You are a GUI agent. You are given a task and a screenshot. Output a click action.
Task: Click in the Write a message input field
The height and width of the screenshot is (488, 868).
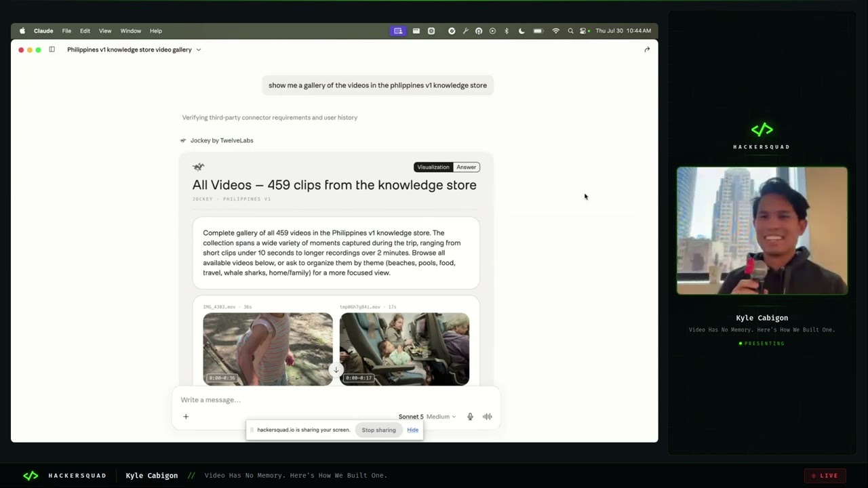(336, 400)
